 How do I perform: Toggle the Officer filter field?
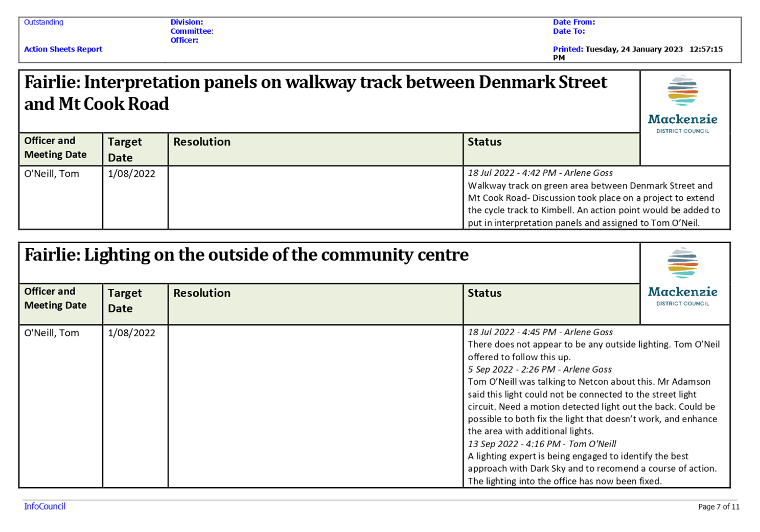(x=183, y=40)
